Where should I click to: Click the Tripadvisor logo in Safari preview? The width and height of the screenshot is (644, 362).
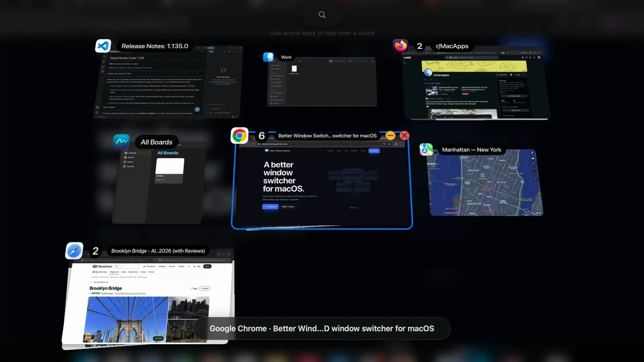point(103,266)
